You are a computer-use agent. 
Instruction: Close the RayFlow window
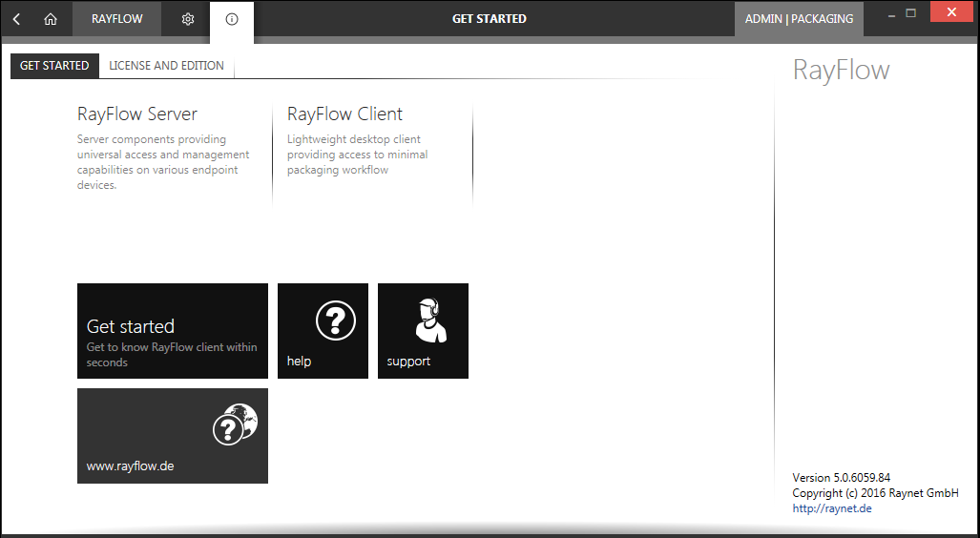pyautogui.click(x=951, y=11)
